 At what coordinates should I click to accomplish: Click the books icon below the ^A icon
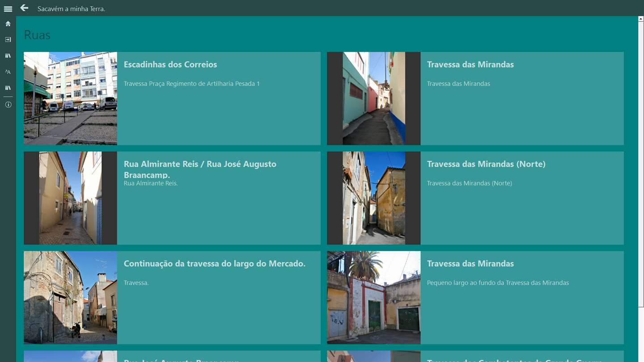pyautogui.click(x=8, y=88)
